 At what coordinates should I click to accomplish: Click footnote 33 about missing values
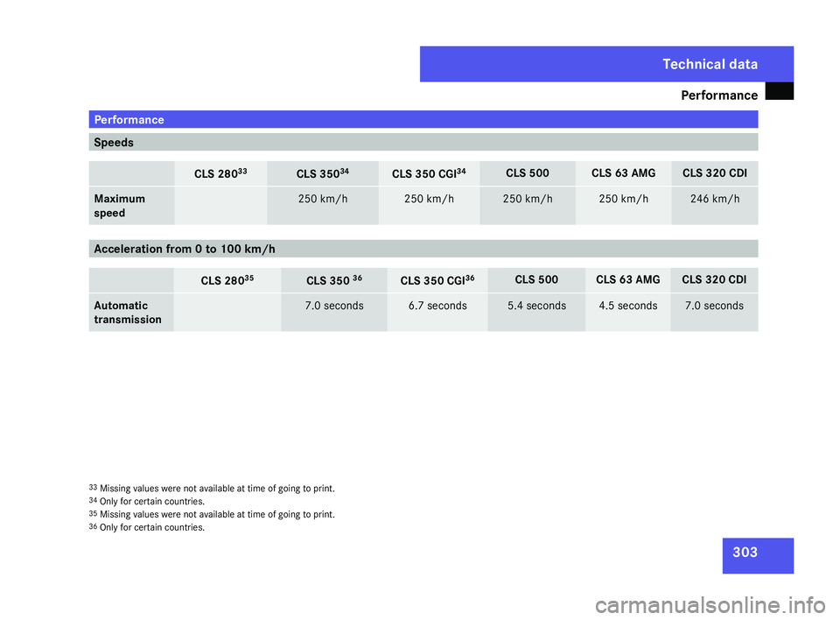click(212, 488)
